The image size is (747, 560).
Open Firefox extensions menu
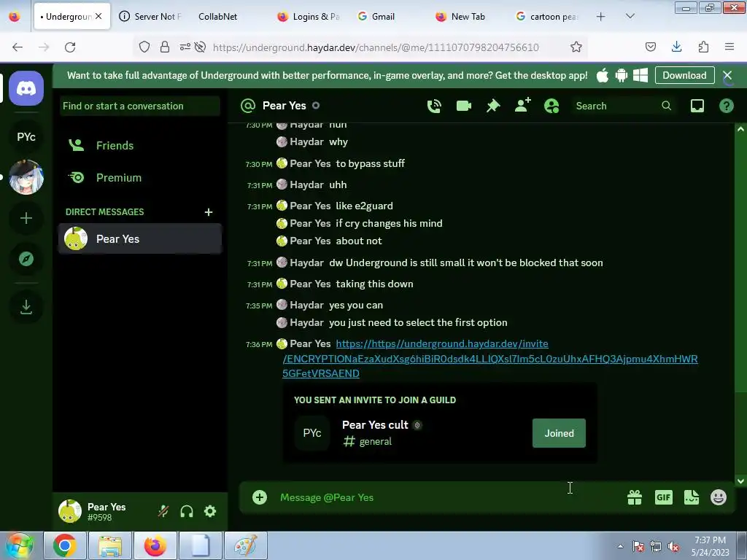coord(703,47)
